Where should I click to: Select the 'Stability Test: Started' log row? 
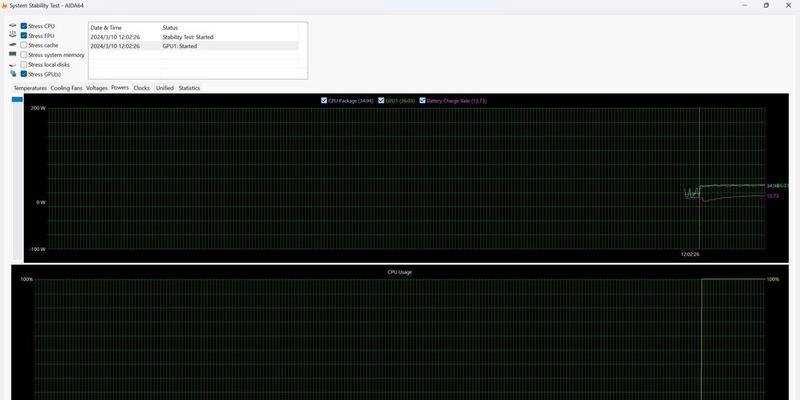click(194, 37)
